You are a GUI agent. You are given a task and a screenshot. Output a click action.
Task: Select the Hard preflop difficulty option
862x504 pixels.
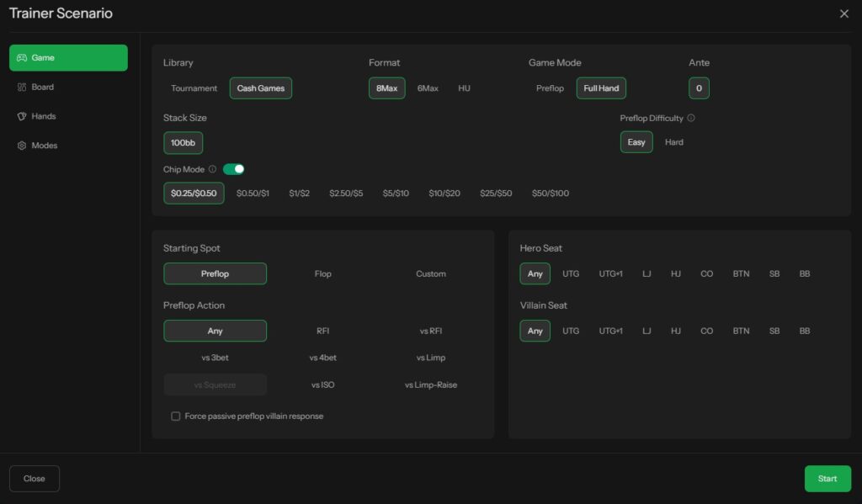click(x=674, y=142)
